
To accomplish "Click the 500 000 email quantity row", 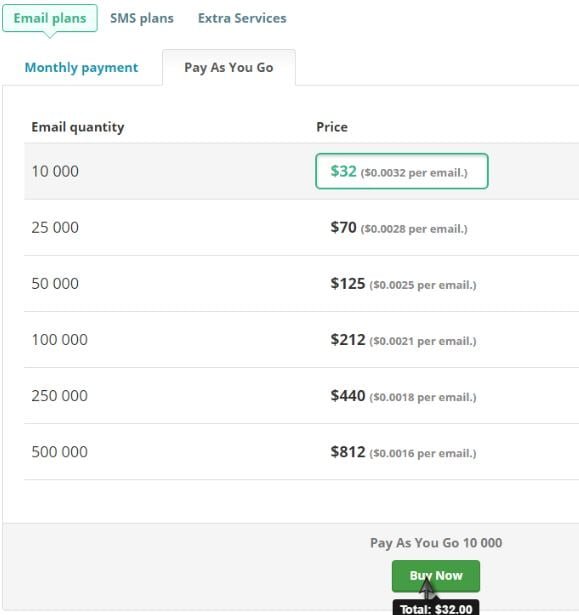I will [301, 452].
